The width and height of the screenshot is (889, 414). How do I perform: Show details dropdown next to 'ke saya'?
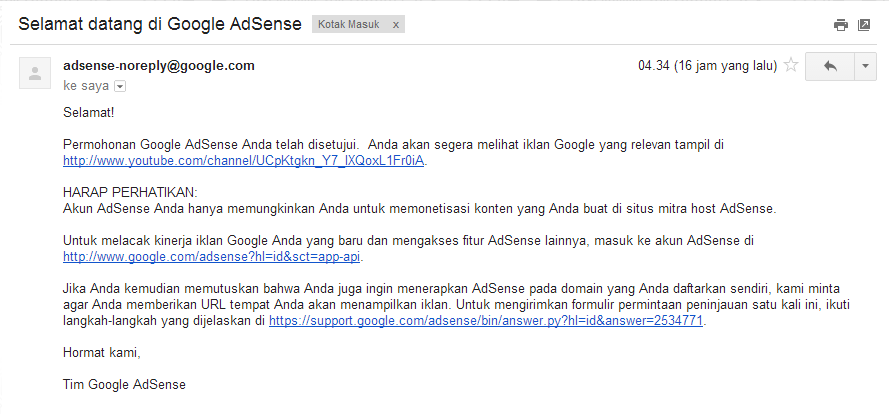pyautogui.click(x=120, y=86)
